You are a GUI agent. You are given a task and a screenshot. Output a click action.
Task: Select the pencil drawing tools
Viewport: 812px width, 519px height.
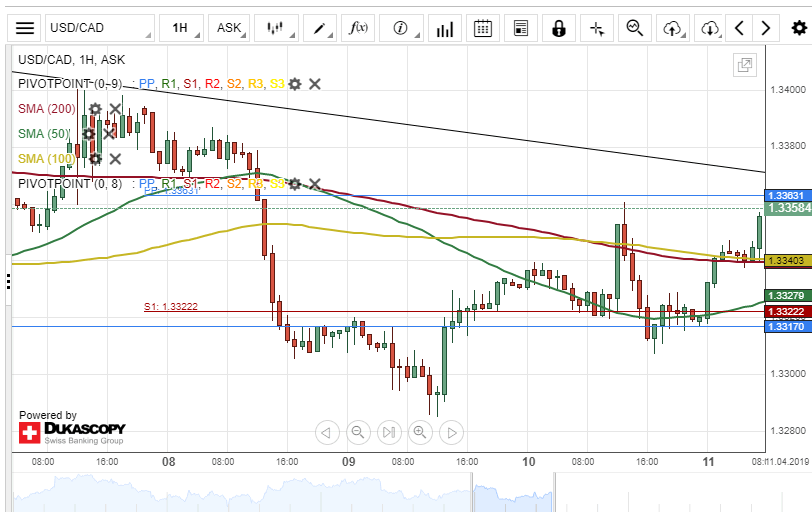320,28
